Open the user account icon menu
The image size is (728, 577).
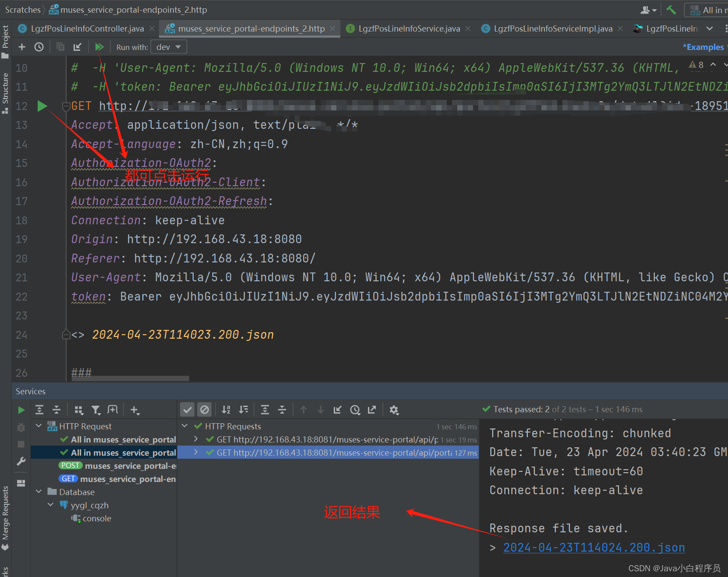click(648, 10)
